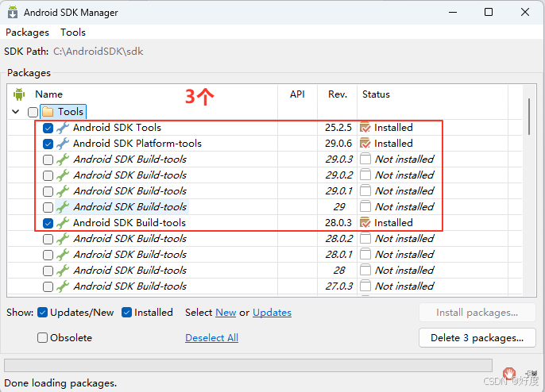Click not-installed status icon for rev 27.0.3

tap(365, 286)
